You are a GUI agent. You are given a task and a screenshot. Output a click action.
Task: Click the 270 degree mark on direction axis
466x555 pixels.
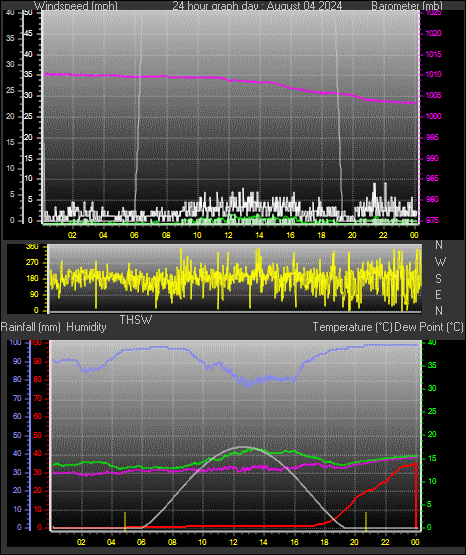click(x=32, y=263)
